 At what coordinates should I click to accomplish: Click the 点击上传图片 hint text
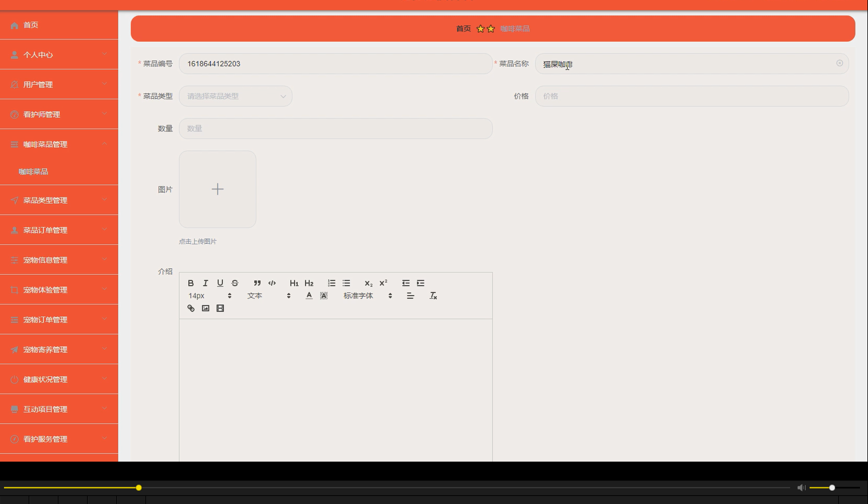click(198, 242)
